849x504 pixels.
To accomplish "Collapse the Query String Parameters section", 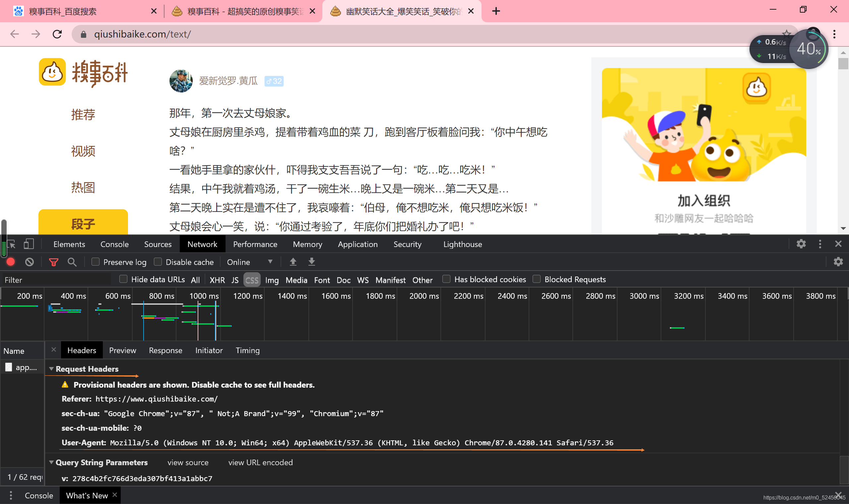I will (x=51, y=462).
